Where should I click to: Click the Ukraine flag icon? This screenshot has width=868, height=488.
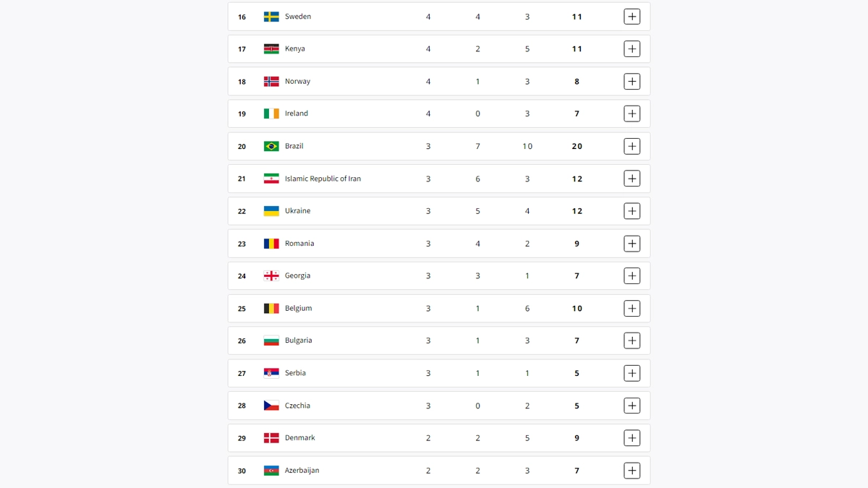271,211
